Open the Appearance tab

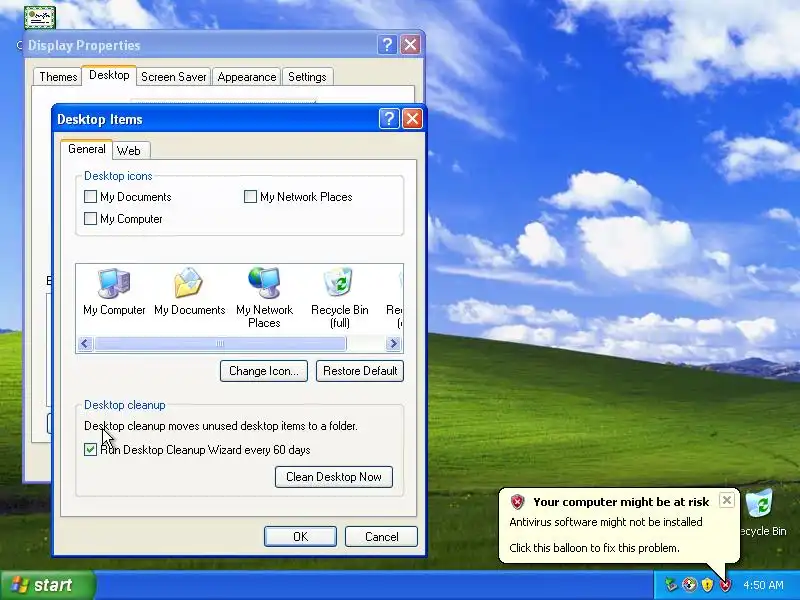[x=246, y=77]
